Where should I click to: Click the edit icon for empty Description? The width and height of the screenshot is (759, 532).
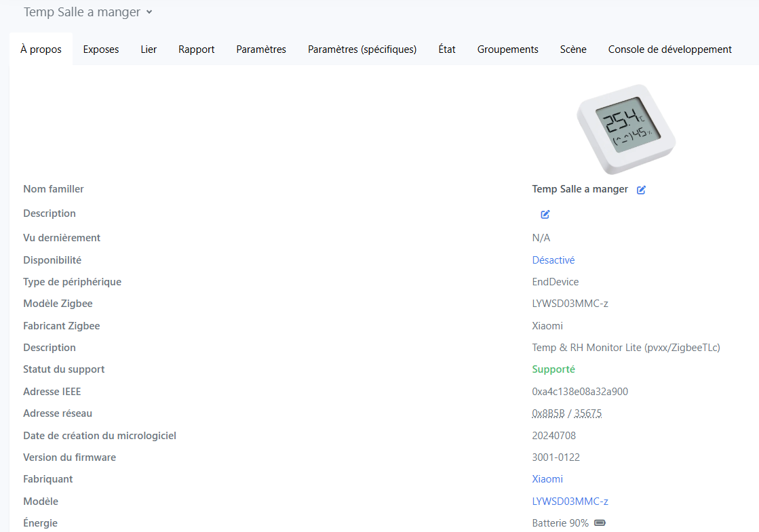click(545, 214)
